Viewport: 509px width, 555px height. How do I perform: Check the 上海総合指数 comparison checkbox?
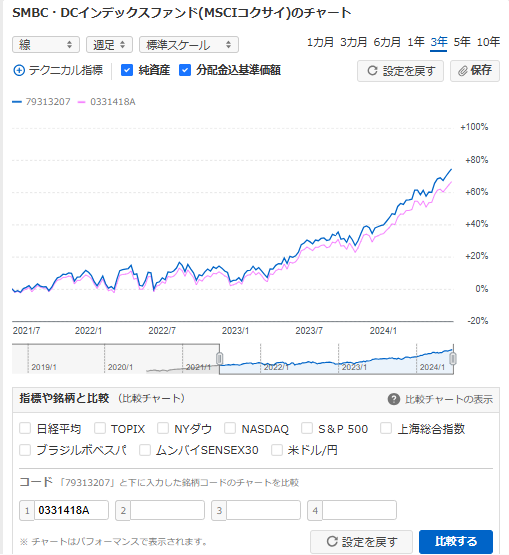386,428
